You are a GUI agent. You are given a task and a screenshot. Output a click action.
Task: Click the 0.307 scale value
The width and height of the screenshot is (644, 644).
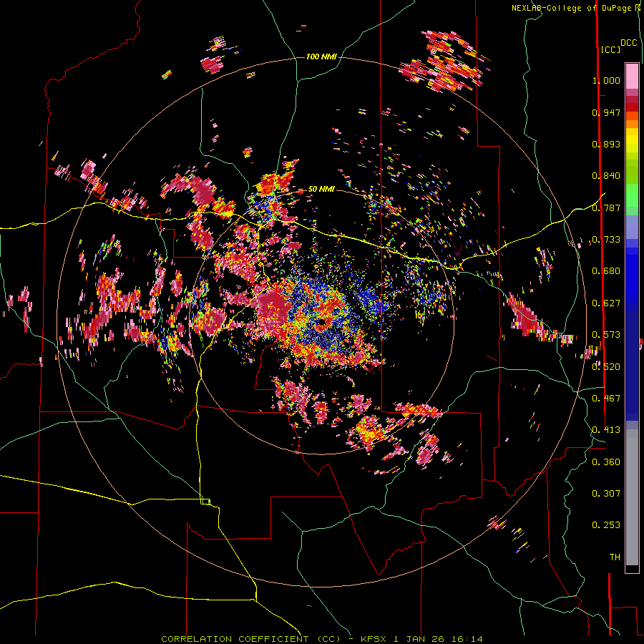point(606,494)
